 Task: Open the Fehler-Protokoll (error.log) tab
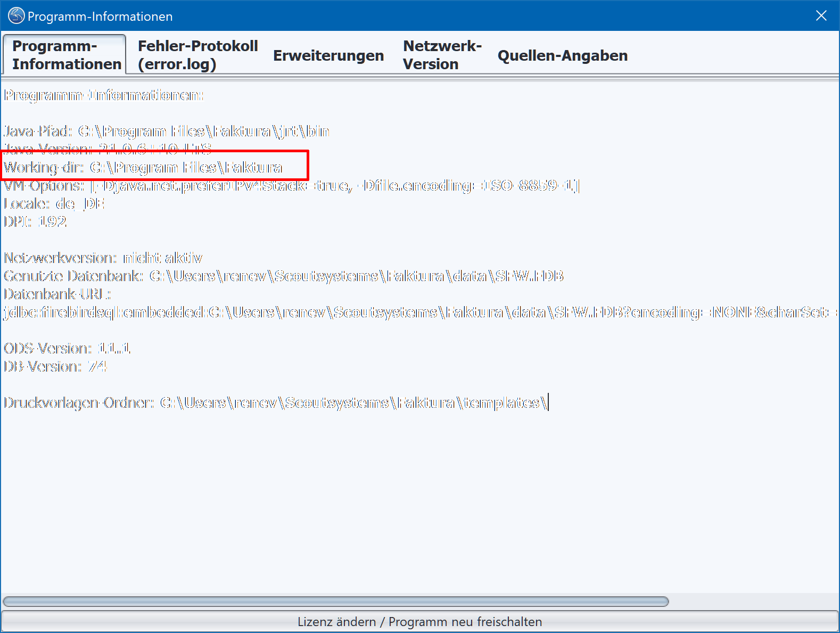pos(197,55)
